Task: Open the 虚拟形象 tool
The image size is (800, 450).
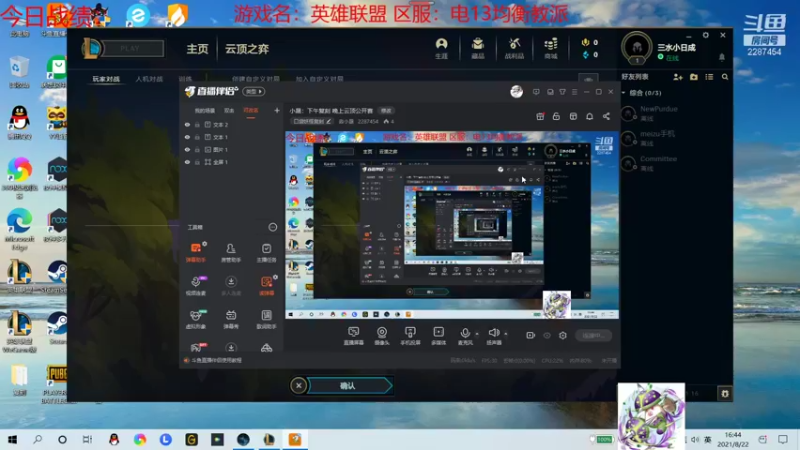Action: pos(195,319)
